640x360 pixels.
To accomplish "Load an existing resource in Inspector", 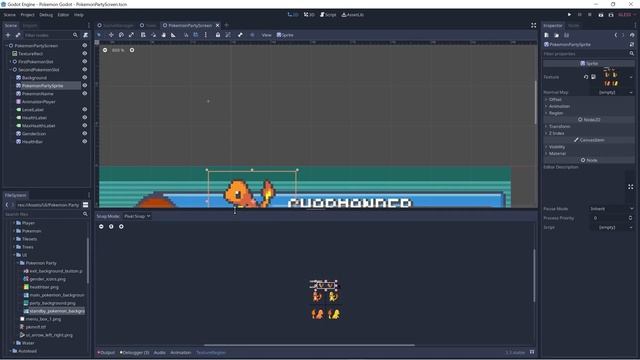I will coord(556,36).
